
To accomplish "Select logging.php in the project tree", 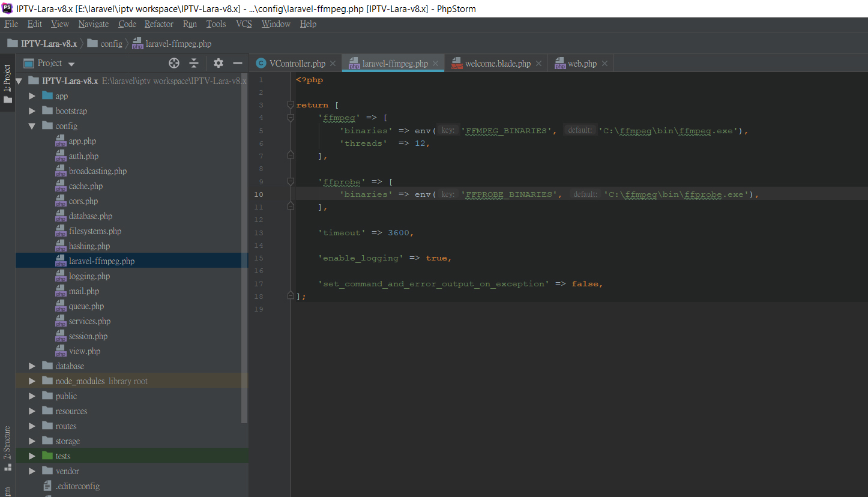I will [x=89, y=276].
